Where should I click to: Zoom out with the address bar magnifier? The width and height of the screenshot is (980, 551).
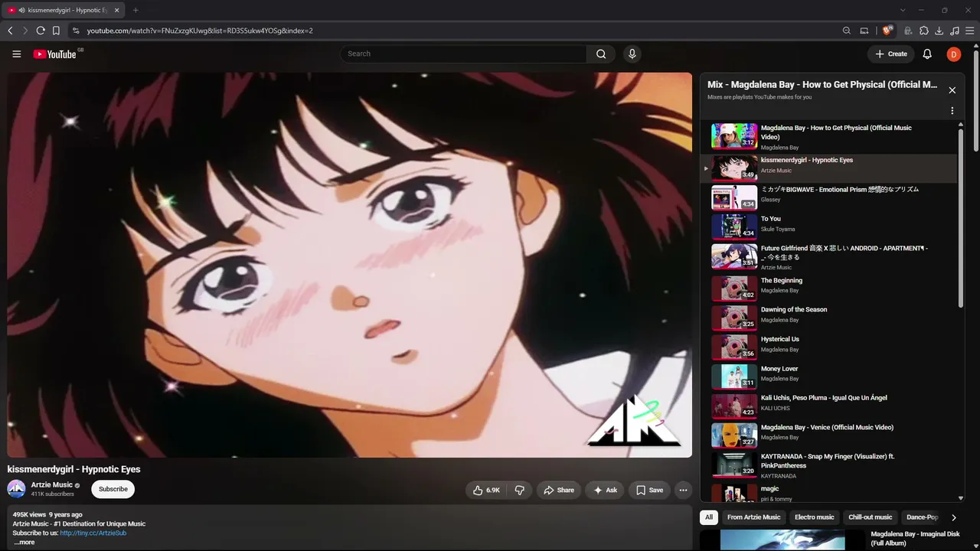point(846,31)
